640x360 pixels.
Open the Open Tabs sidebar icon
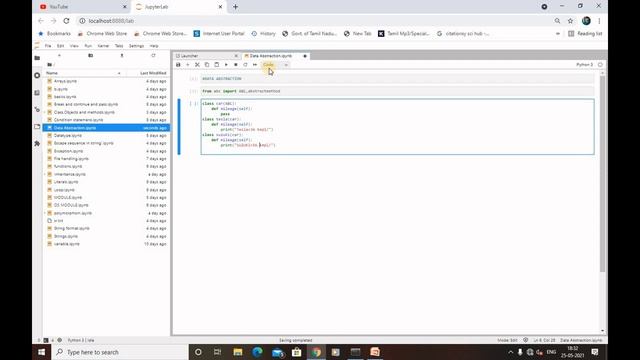click(37, 127)
